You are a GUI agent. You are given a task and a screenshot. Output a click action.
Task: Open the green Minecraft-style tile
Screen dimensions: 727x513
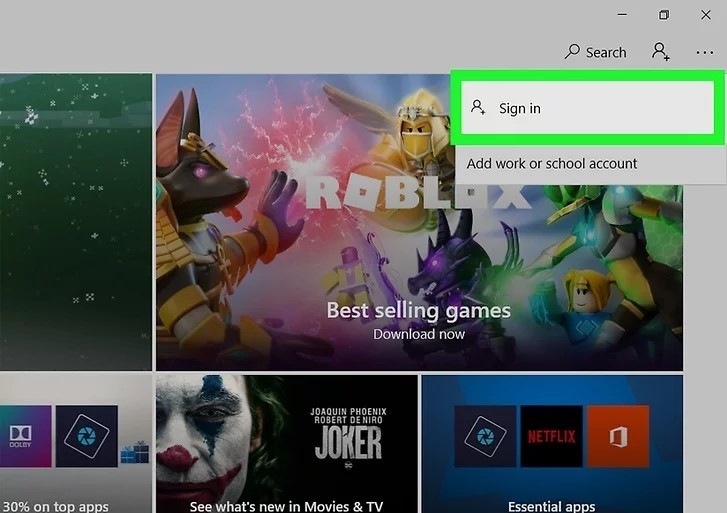[76, 222]
